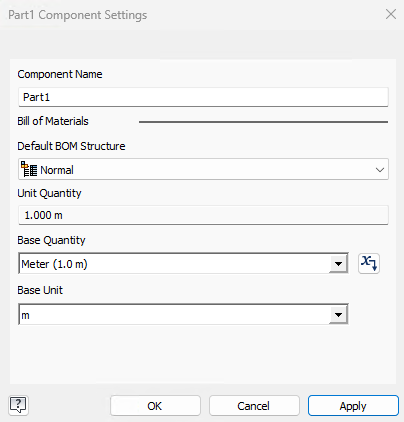This screenshot has width=404, height=422.
Task: Confirm settings with the OK button
Action: pyautogui.click(x=155, y=406)
